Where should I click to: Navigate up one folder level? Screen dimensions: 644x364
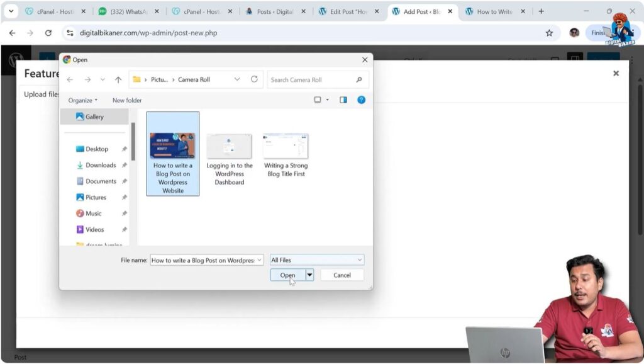(118, 79)
